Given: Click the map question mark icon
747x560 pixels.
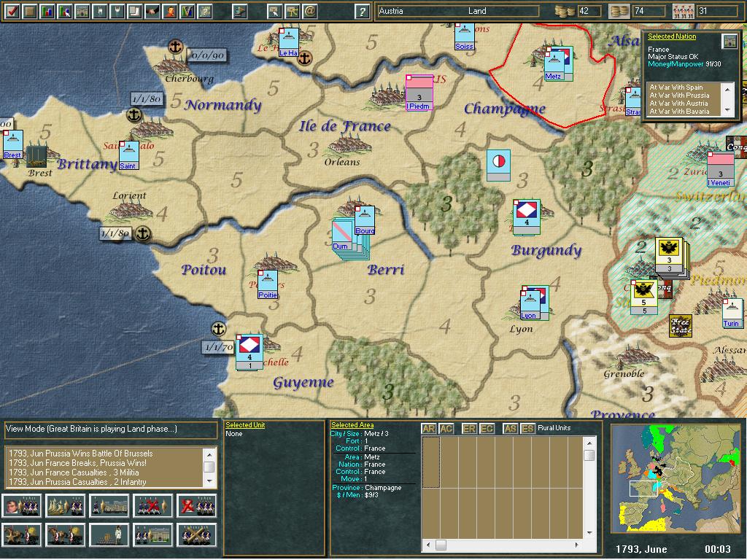Looking at the screenshot, I should [205, 11].
